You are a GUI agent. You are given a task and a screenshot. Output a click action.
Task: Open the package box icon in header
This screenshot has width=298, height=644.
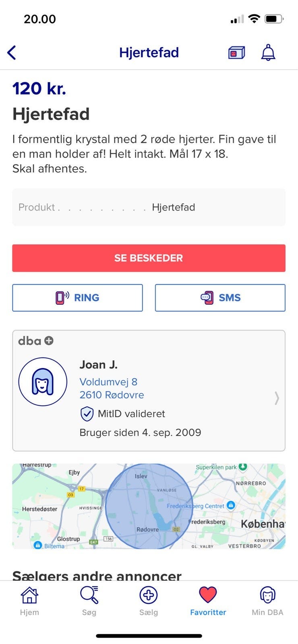[236, 53]
